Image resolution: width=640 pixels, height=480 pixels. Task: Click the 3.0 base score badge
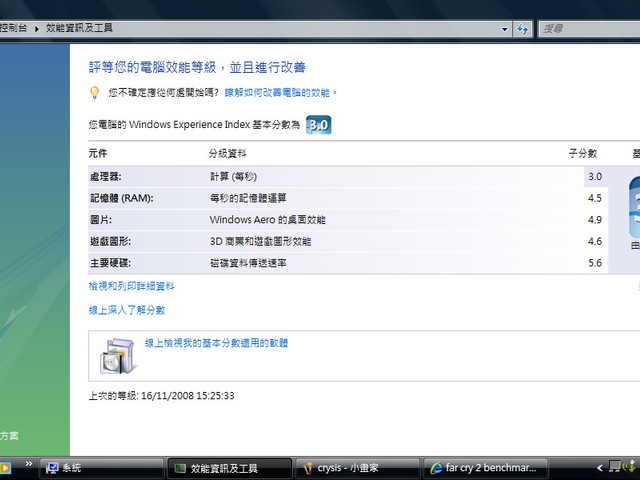click(318, 124)
